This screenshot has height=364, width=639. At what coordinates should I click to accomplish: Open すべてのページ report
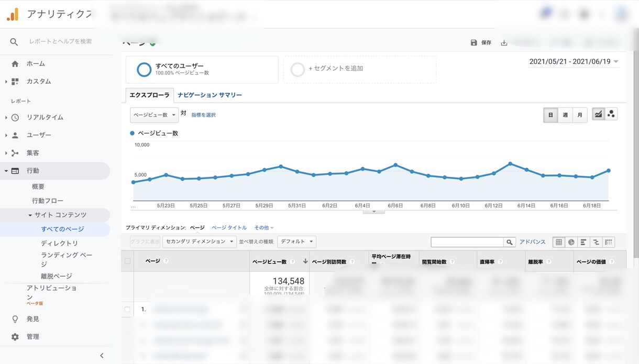(x=62, y=229)
